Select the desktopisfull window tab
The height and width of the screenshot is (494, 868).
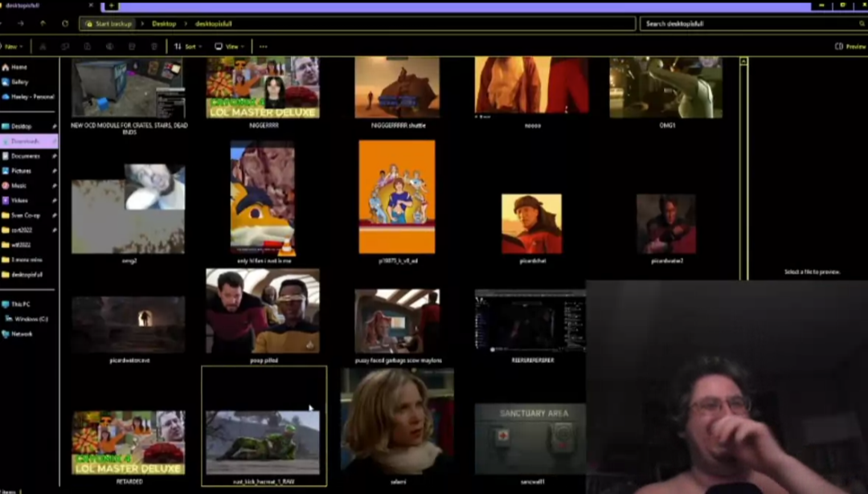[x=47, y=6]
